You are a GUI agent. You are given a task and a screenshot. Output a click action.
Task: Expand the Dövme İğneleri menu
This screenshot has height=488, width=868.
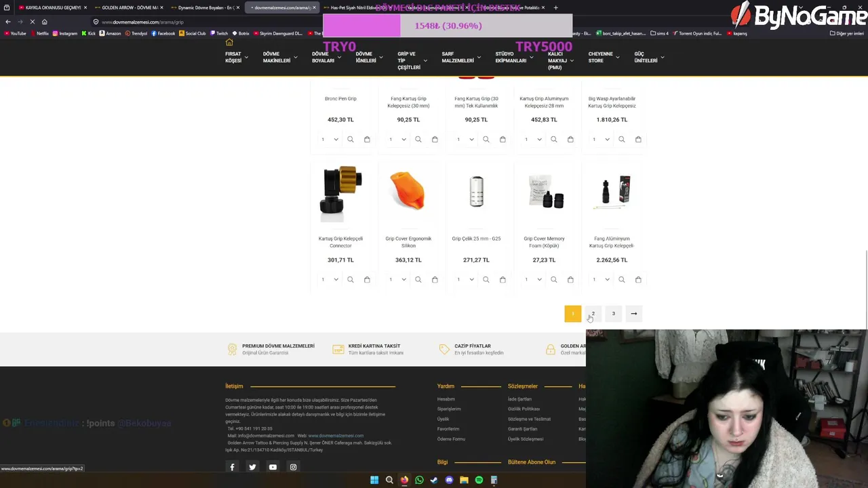(x=369, y=58)
